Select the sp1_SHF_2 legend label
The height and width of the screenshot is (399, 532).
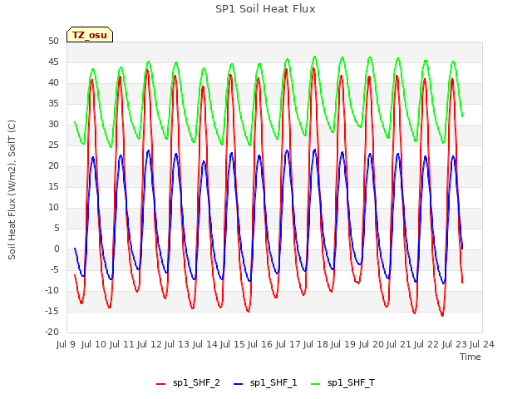coord(196,383)
